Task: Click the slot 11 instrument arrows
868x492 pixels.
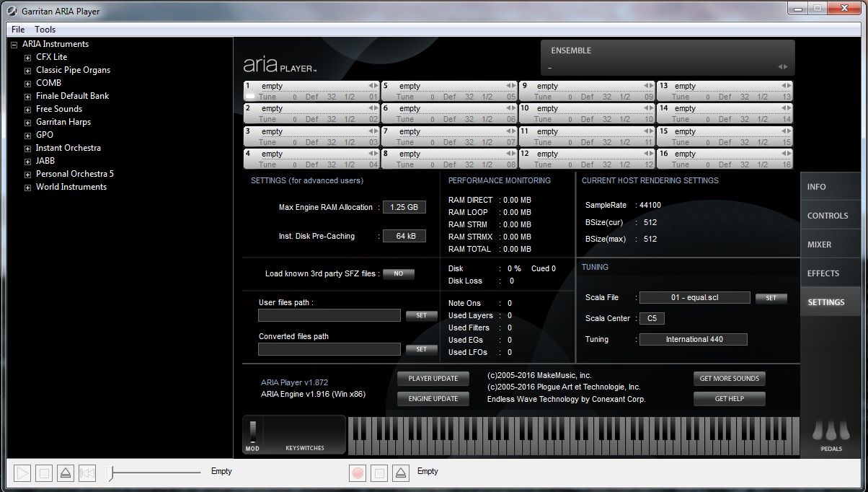Action: point(648,131)
